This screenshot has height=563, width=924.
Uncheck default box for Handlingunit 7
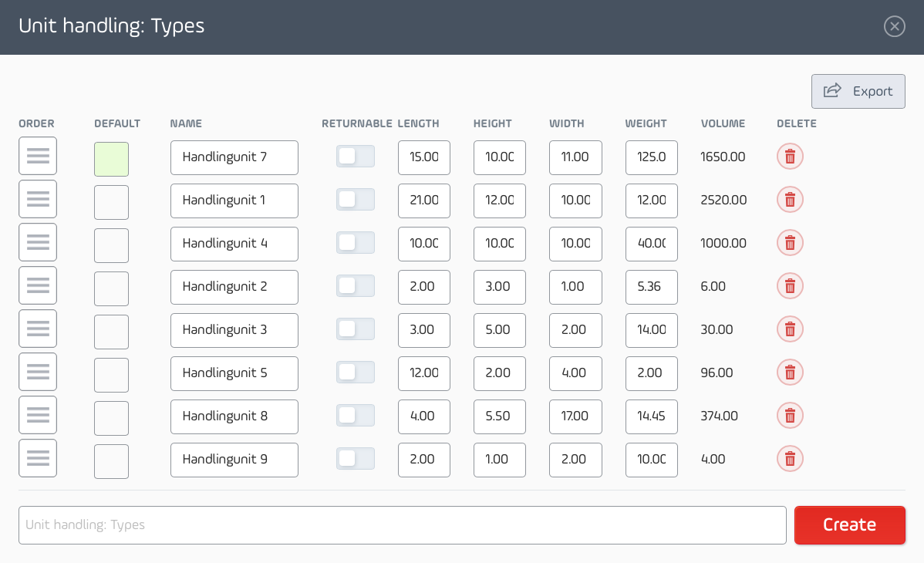pyautogui.click(x=111, y=159)
